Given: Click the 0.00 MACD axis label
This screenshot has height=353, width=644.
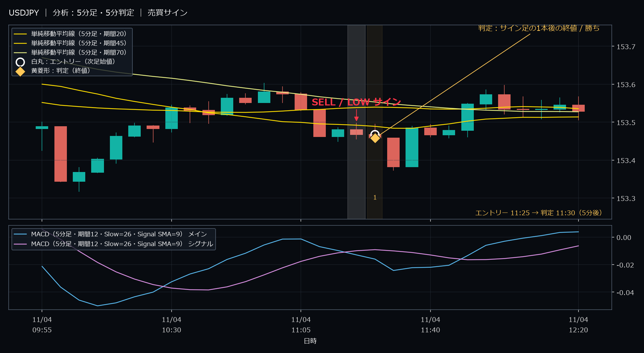Looking at the screenshot, I should click(624, 238).
